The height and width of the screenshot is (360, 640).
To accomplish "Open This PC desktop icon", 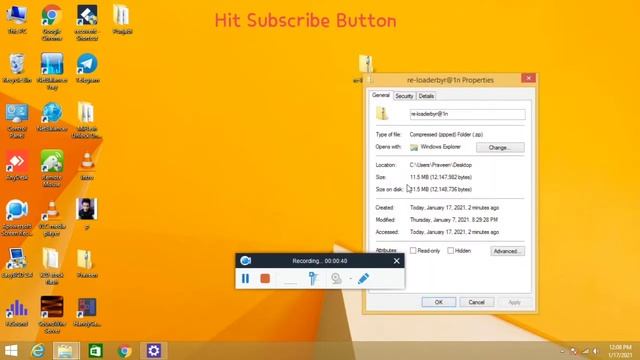I will [x=17, y=19].
